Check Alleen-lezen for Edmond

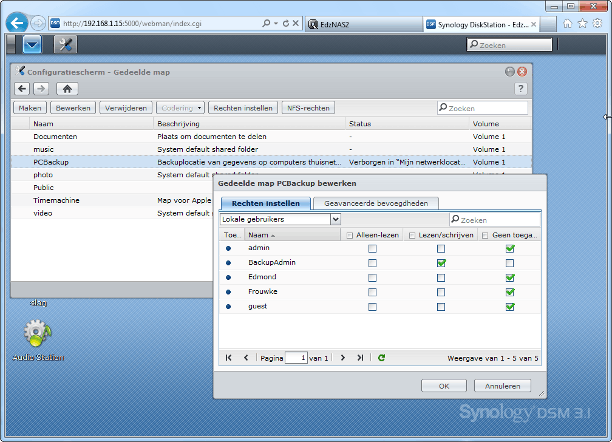372,278
